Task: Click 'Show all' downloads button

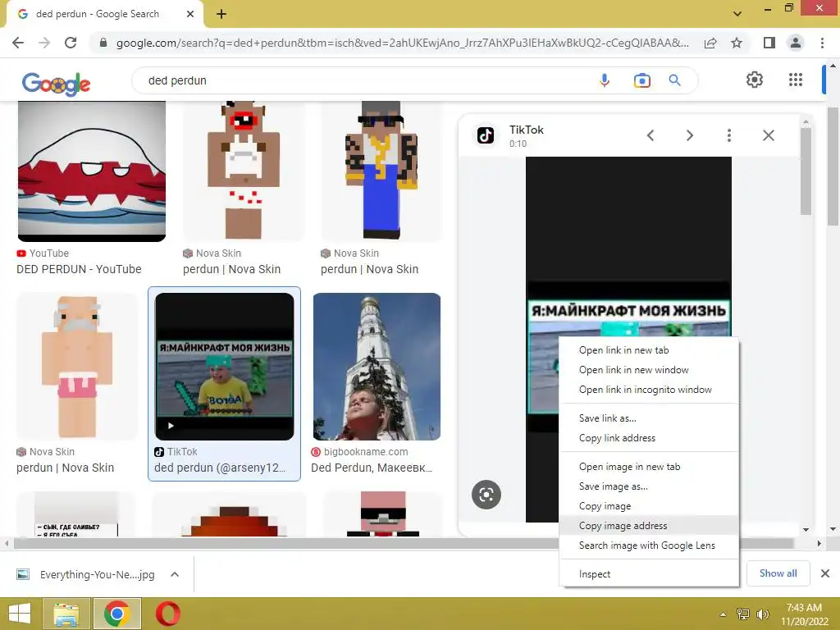Action: tap(778, 573)
